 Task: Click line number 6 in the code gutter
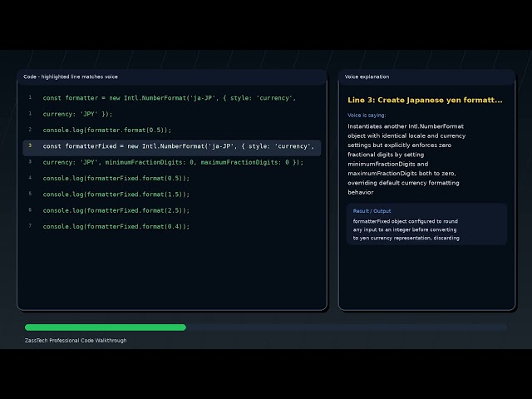point(30,210)
